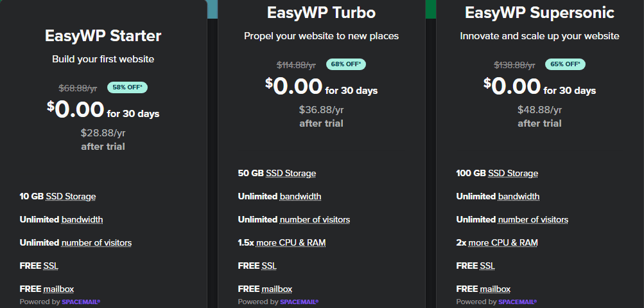644x308 pixels.
Task: Click bandwidth link in Supersonic plan
Action: click(x=519, y=197)
